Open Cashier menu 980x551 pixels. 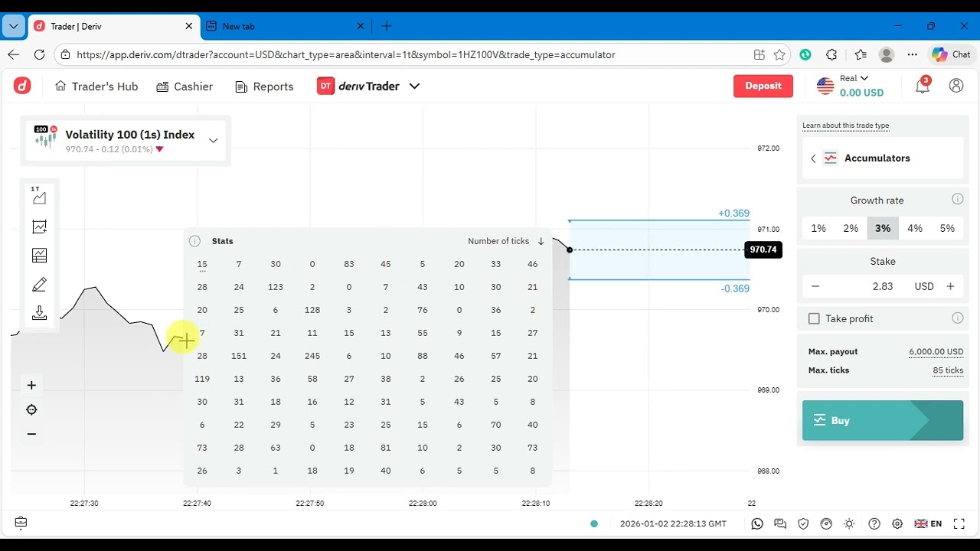pos(185,86)
